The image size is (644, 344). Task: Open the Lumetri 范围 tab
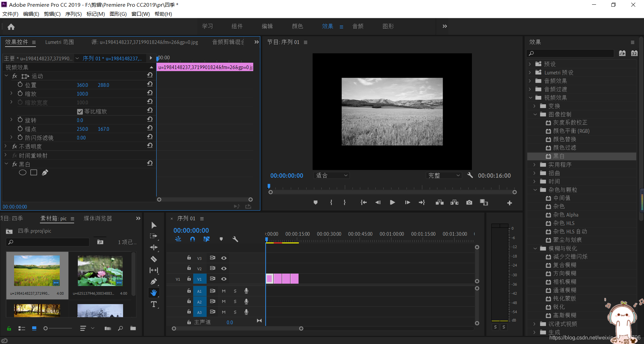point(59,42)
